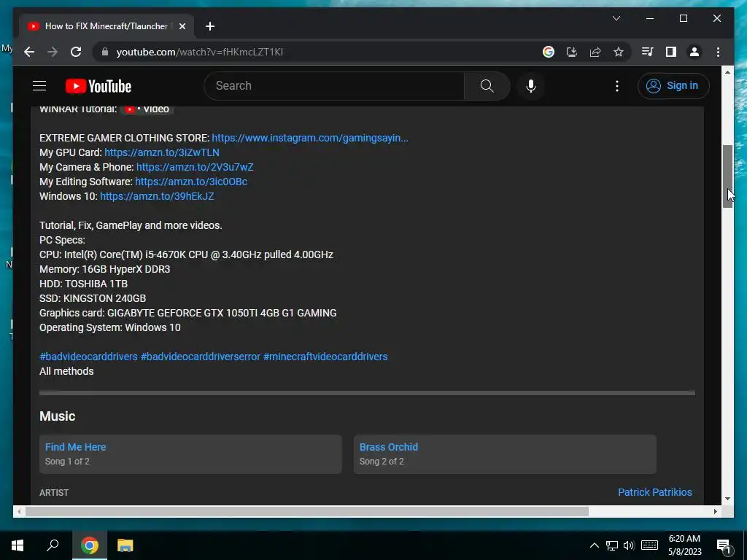Click the 'CPU: Intel(R) Core(TM) i5-4670K' line
The image size is (747, 560).
click(186, 254)
